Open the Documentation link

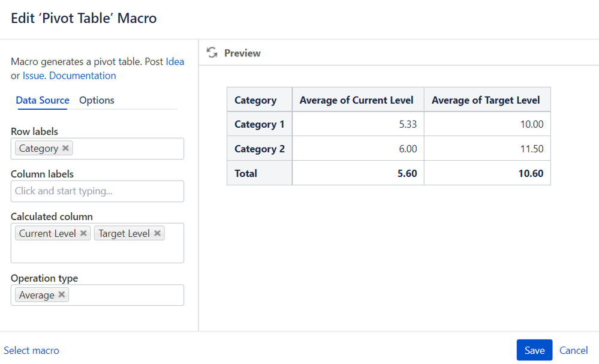point(83,76)
